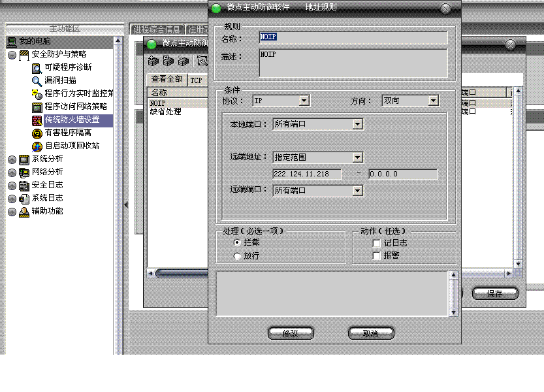Click the 辅助功能 icon

pyautogui.click(x=24, y=212)
